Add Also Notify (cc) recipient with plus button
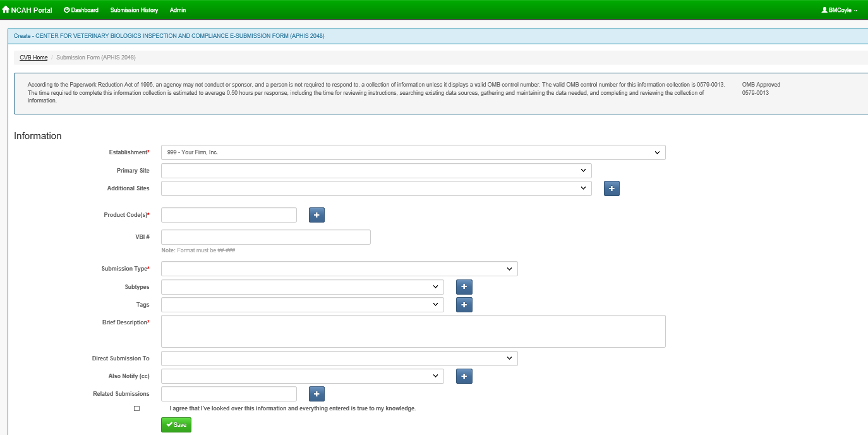 pyautogui.click(x=464, y=376)
